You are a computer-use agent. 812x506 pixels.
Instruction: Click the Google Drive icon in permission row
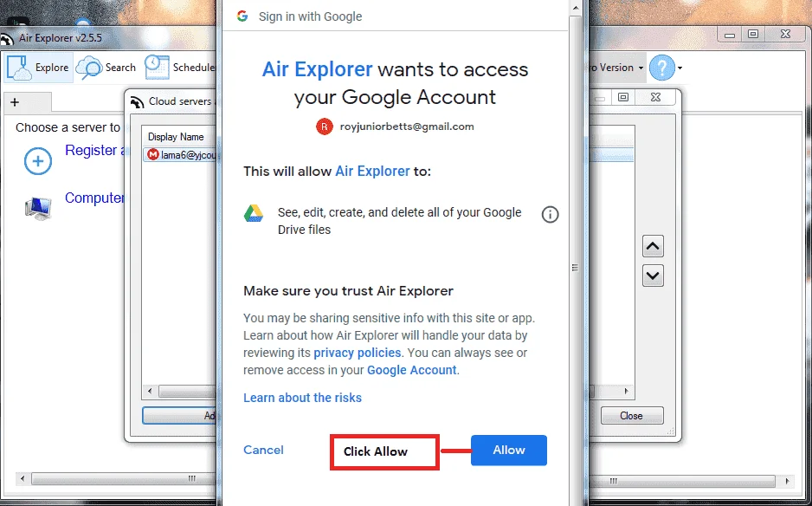click(254, 214)
